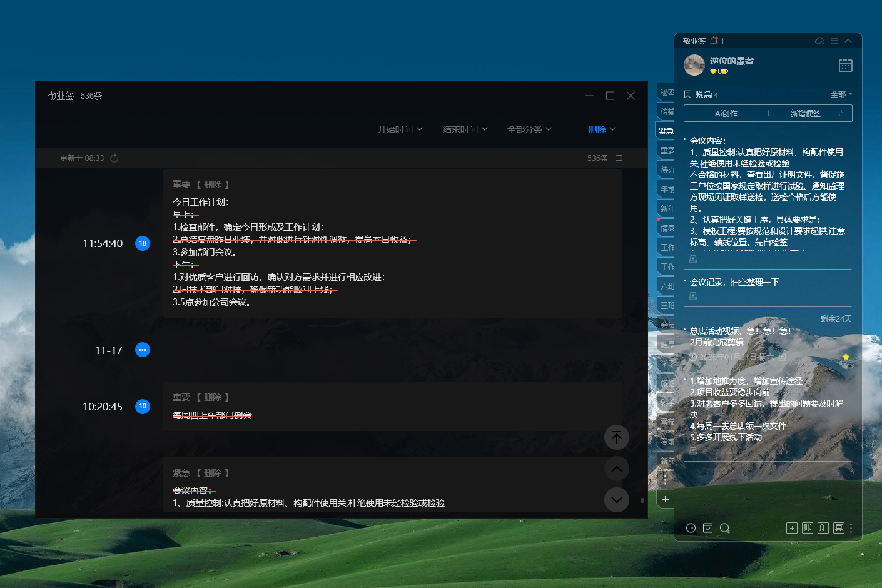Open the calendar icon beside the username
The width and height of the screenshot is (882, 588).
point(845,66)
